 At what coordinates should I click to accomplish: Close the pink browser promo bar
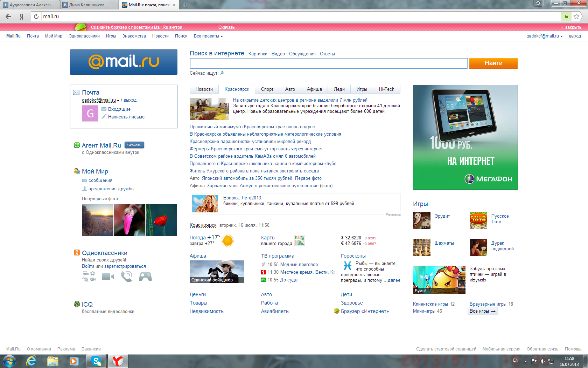click(571, 27)
